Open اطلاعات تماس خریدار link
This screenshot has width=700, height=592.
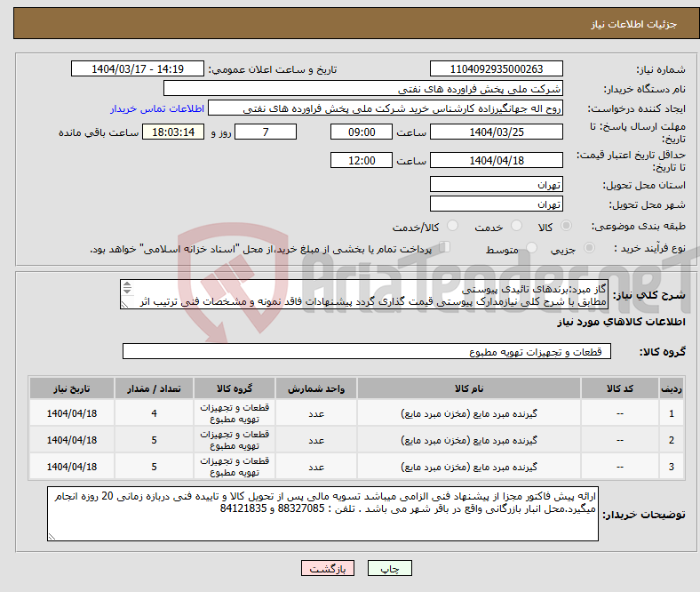pyautogui.click(x=157, y=108)
